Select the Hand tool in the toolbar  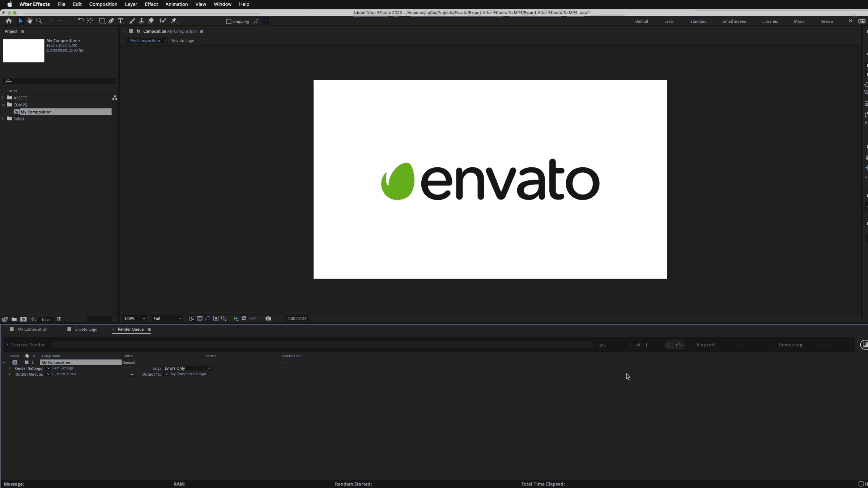[30, 21]
